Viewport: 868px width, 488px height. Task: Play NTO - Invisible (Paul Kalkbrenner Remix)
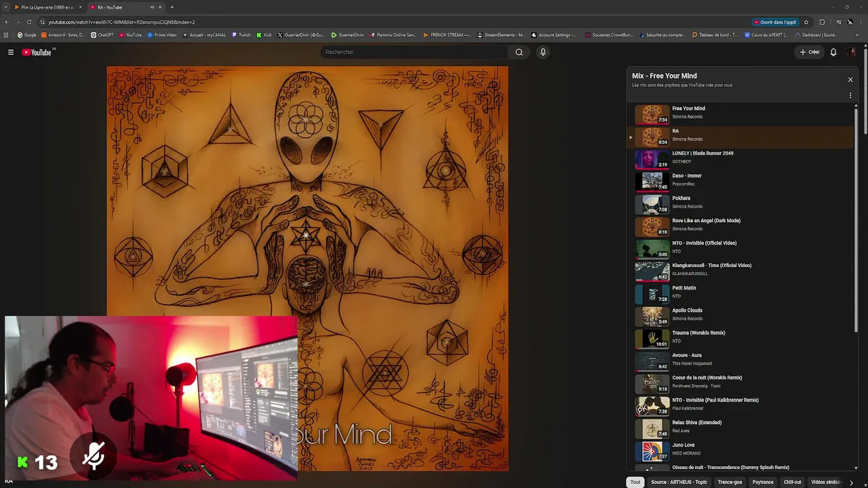coord(741,405)
